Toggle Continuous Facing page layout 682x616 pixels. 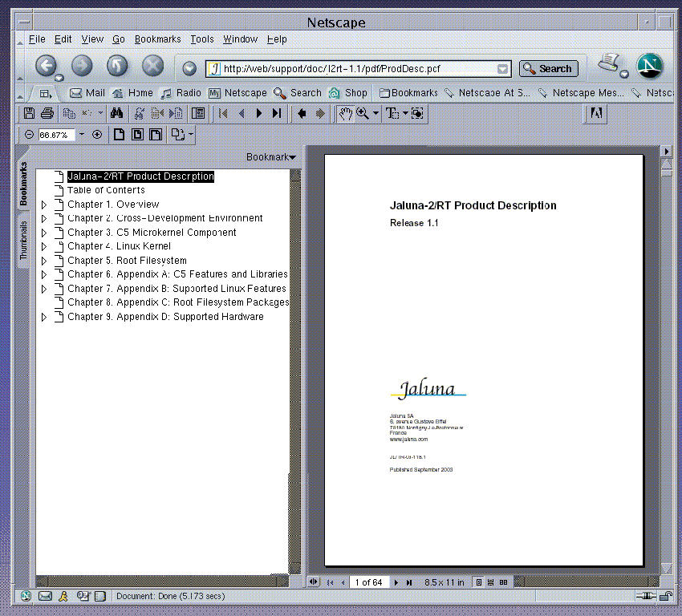[x=503, y=582]
